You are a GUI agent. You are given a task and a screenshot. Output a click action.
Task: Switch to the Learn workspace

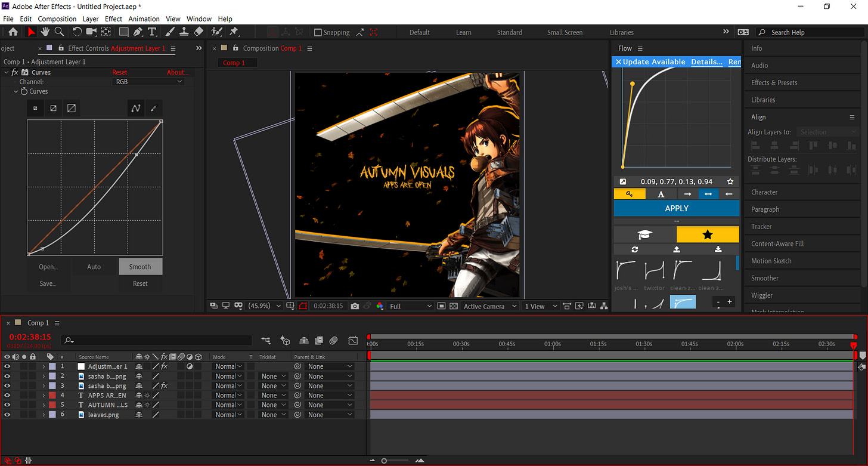463,33
